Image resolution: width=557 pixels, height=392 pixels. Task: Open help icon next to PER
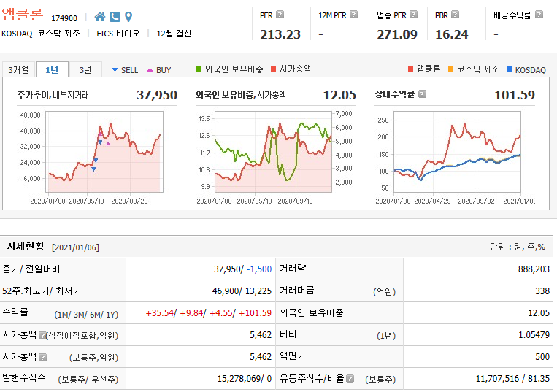tap(280, 15)
